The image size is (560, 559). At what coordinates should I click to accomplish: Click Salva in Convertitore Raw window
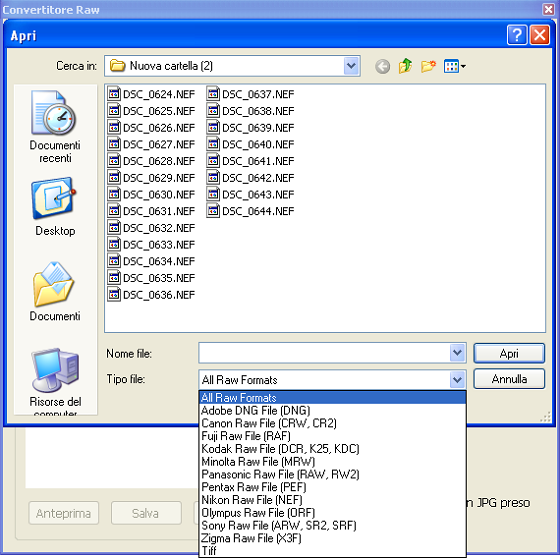[146, 513]
